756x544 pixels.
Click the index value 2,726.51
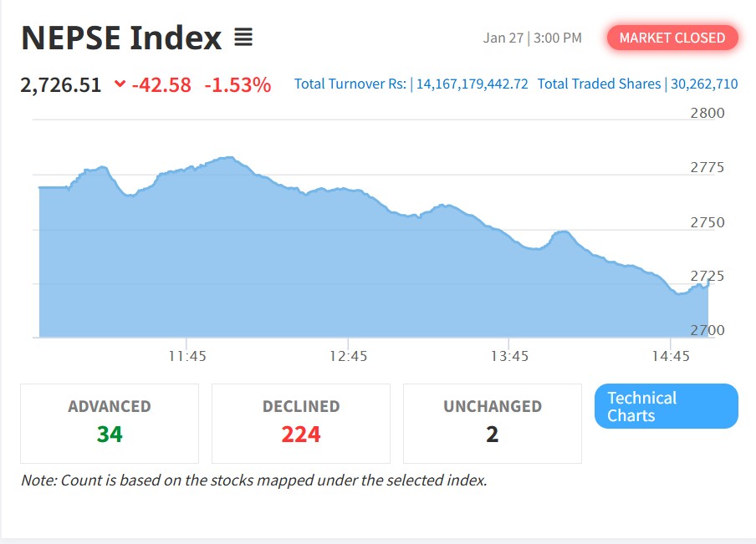61,84
